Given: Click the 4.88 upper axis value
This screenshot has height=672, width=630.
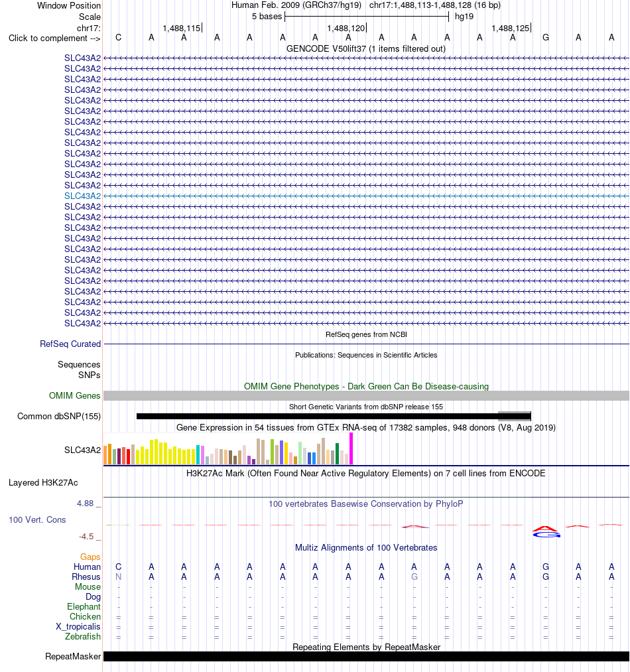Looking at the screenshot, I should click(86, 503).
